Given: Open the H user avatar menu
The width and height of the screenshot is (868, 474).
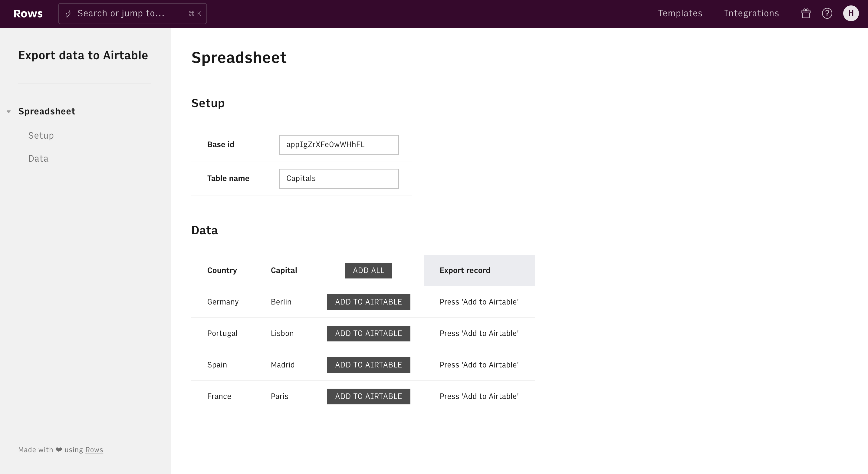Looking at the screenshot, I should coord(851,14).
